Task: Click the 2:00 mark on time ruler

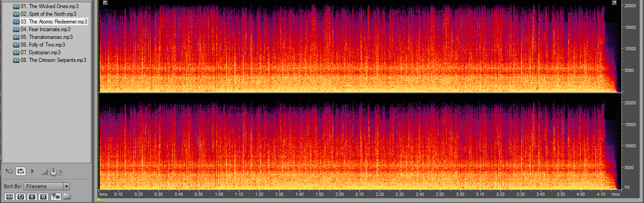Action: pyautogui.click(x=340, y=194)
